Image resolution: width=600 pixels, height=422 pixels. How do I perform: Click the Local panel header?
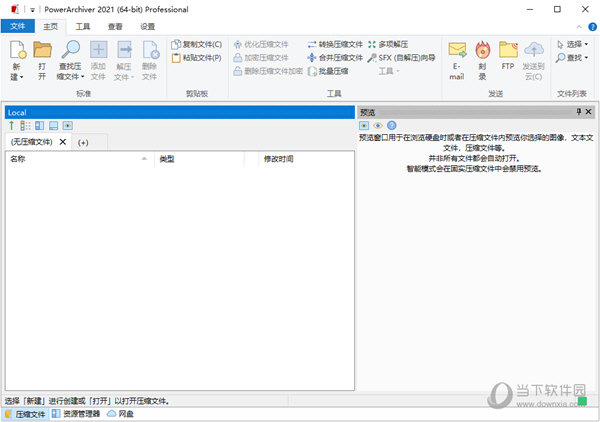(x=180, y=112)
